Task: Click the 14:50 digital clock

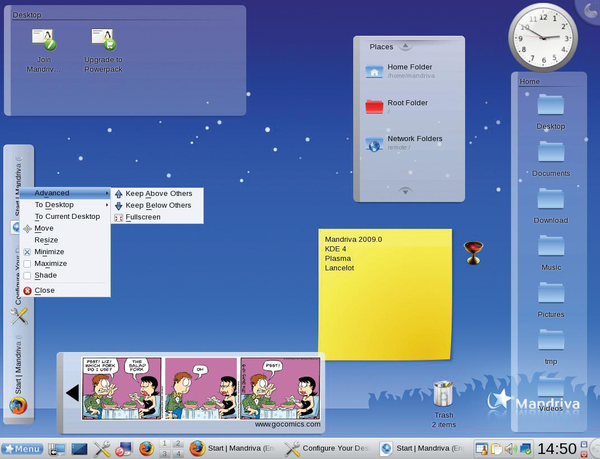Action: point(557,449)
